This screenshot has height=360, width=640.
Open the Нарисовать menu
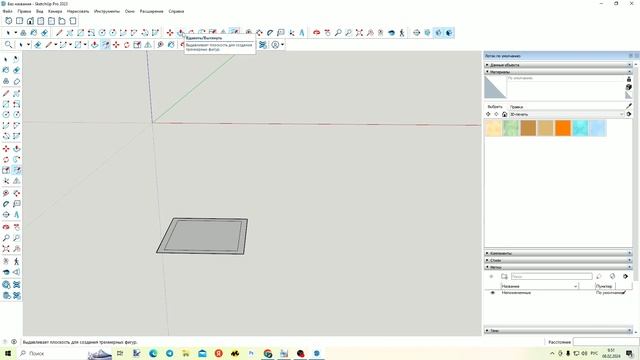pos(78,11)
